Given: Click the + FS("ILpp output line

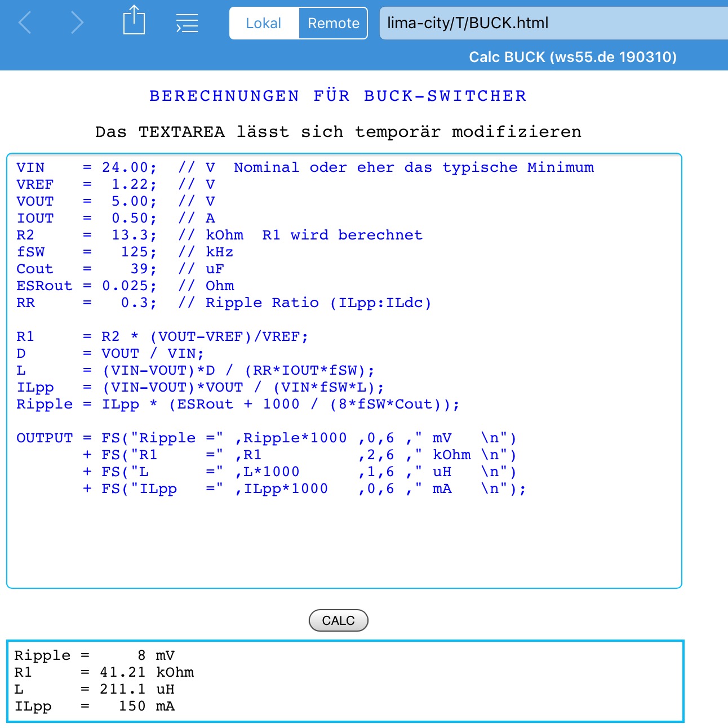Looking at the screenshot, I should coord(304,489).
